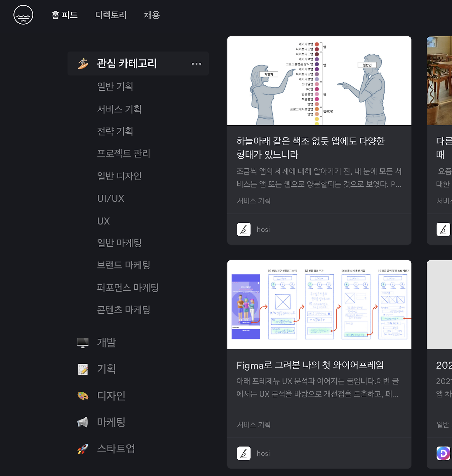Open author hosi on 하늘아래 card
452x476 pixels.
point(263,230)
